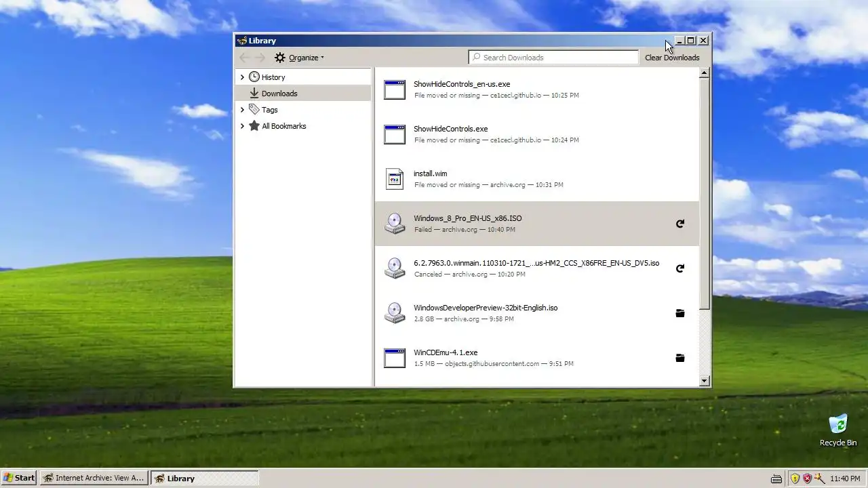Click the ShowHideControls_en-us.exe file icon
Image resolution: width=868 pixels, height=488 pixels.
[395, 89]
